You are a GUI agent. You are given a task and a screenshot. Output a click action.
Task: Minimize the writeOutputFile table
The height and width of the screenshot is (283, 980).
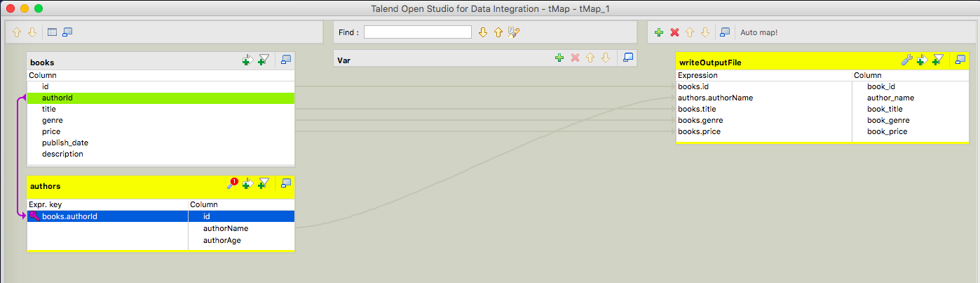click(x=960, y=60)
